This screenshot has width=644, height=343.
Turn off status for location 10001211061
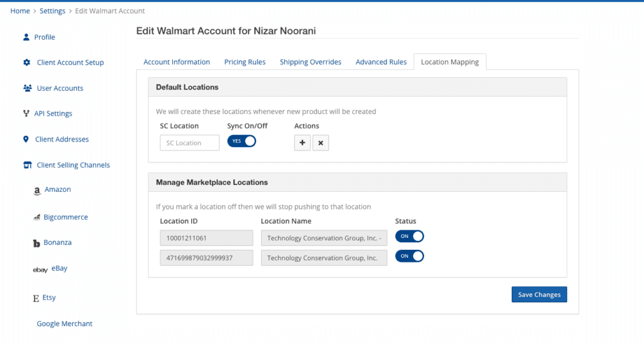[x=409, y=237]
